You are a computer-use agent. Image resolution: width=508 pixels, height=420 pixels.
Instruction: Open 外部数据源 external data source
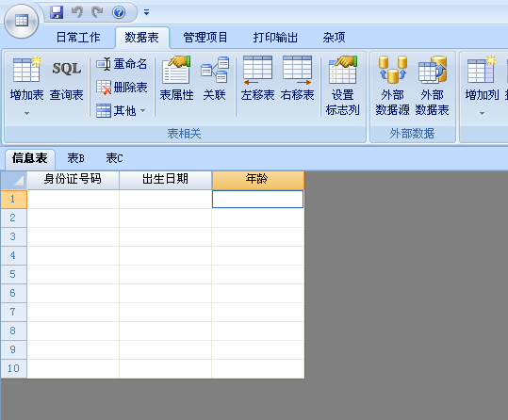[392, 70]
